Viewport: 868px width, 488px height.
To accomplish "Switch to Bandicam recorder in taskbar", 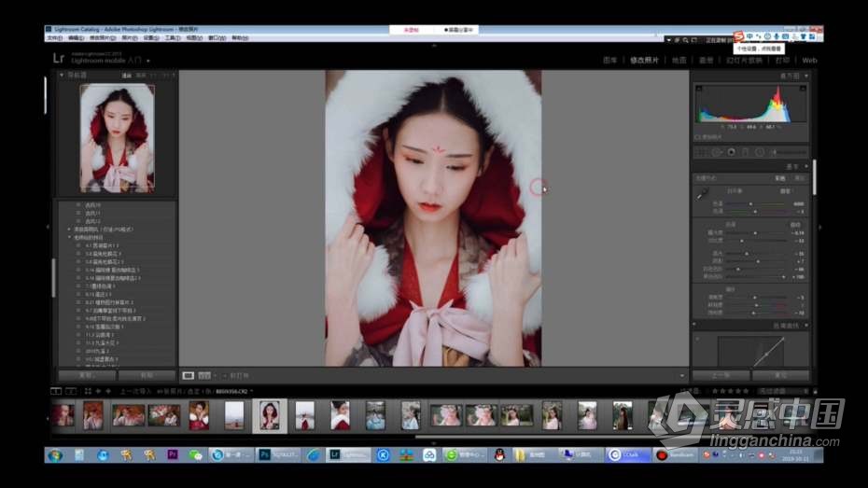I will [x=674, y=454].
